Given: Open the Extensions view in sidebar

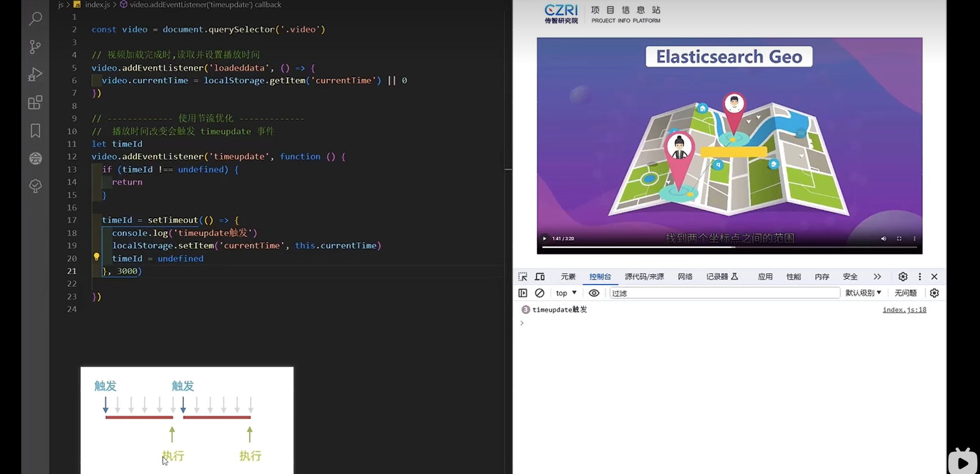Looking at the screenshot, I should pos(35,103).
